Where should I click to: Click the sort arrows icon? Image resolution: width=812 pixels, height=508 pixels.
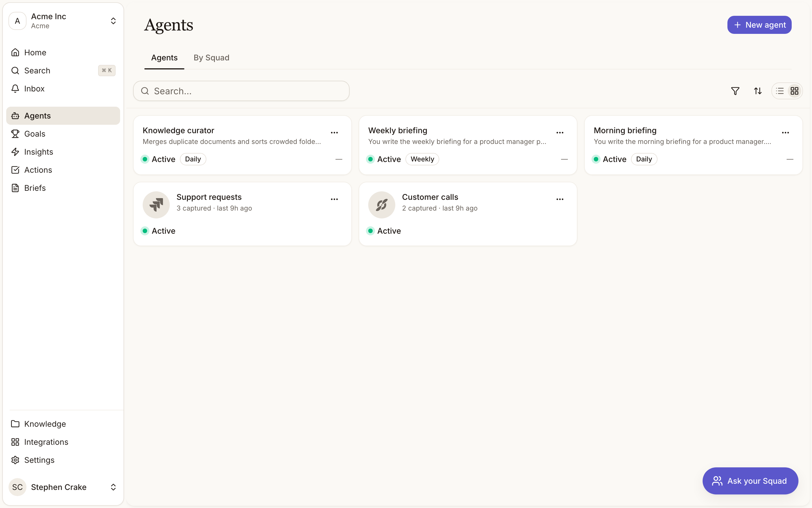758,91
